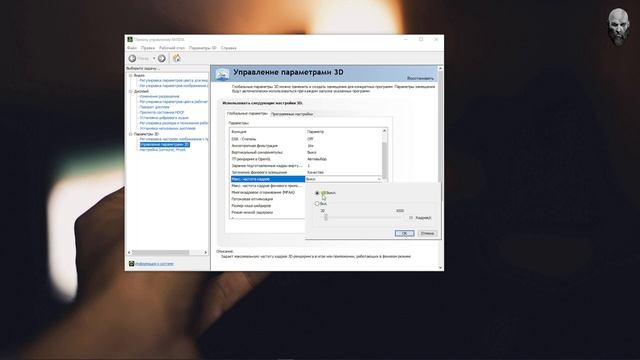The width and height of the screenshot is (640, 360).
Task: Open the Back history dropdown arrow
Action: 154,59
